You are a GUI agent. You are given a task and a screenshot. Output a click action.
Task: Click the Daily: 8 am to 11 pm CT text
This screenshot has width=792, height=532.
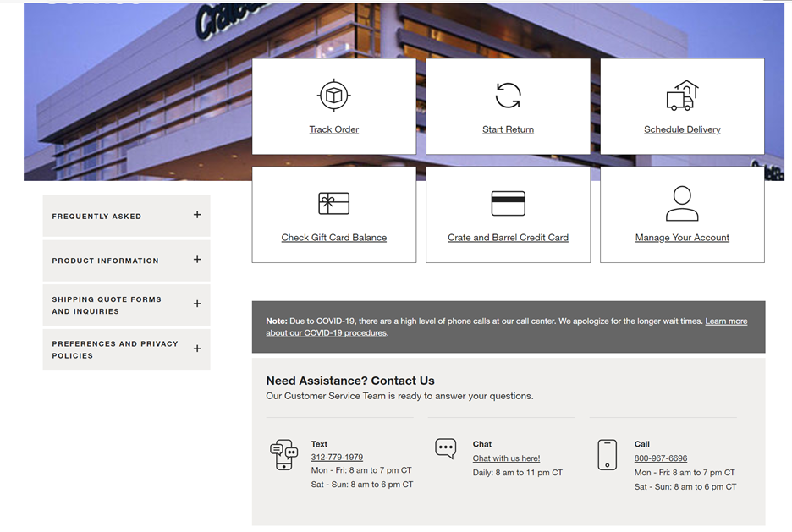(517, 473)
